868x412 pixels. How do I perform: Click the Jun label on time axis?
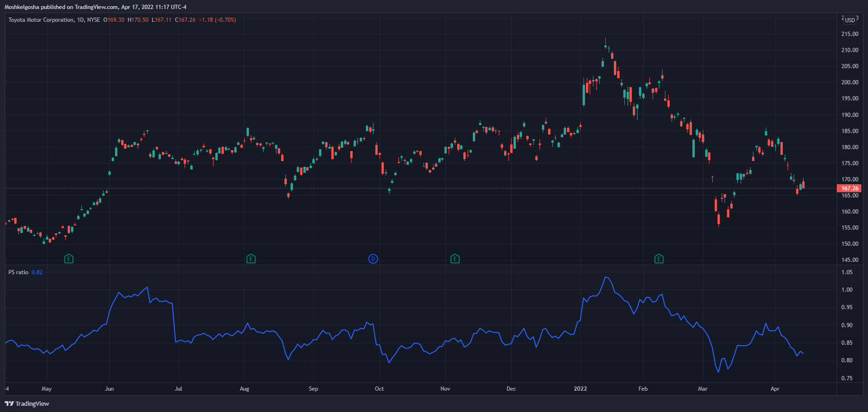point(109,389)
